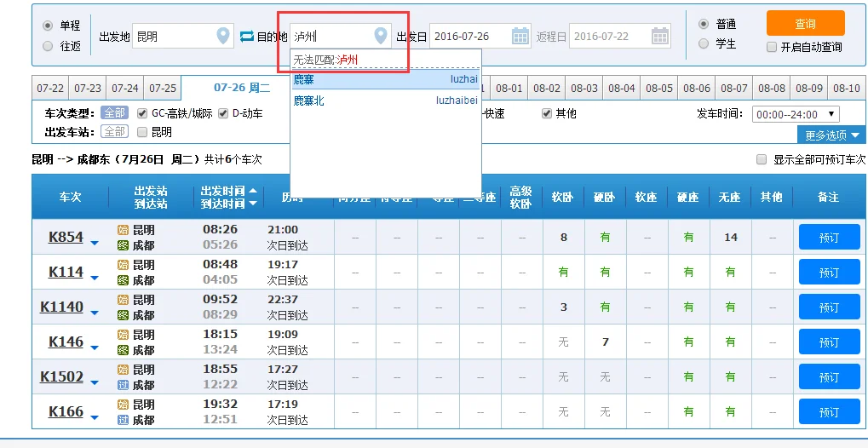This screenshot has width=868, height=448.
Task: Select the 学生 student ticket radio
Action: point(704,43)
